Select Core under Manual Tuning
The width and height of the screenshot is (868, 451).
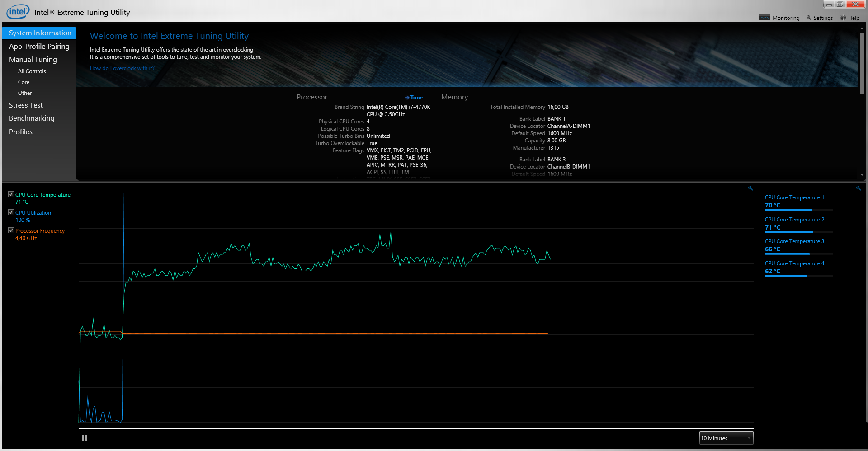[x=24, y=82]
